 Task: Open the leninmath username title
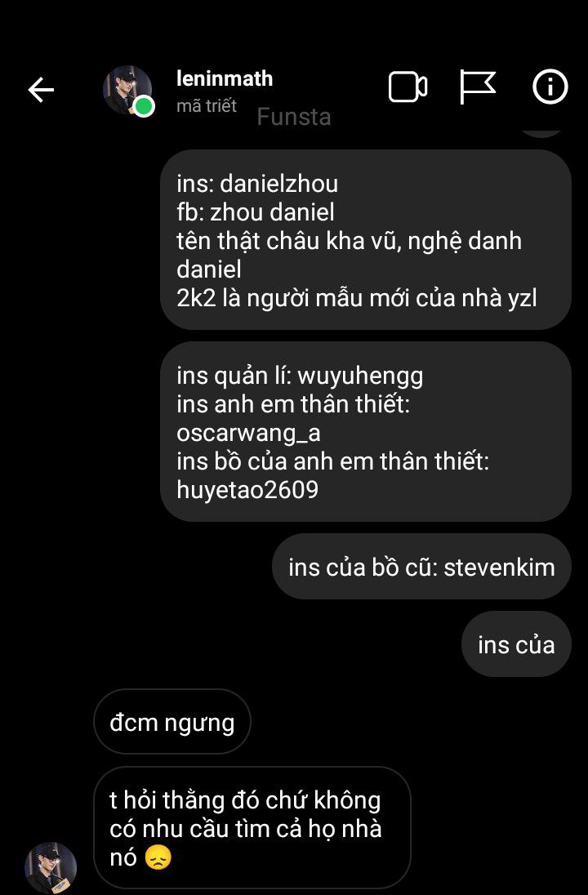click(225, 78)
